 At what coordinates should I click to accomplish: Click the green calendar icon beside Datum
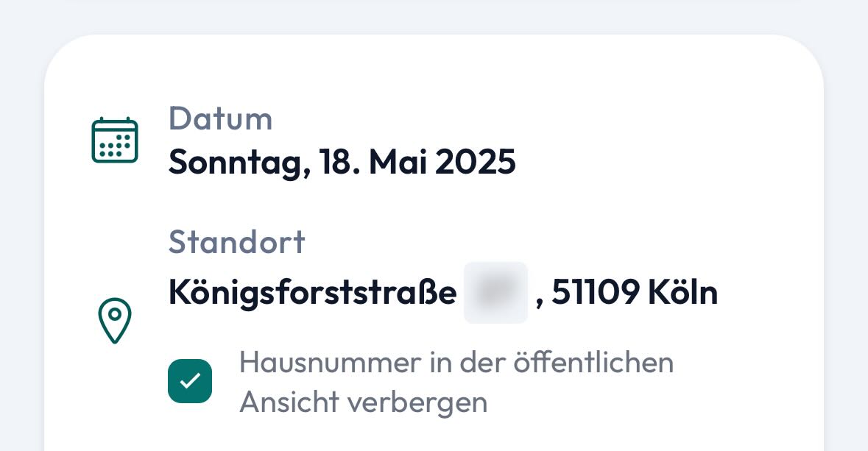115,141
